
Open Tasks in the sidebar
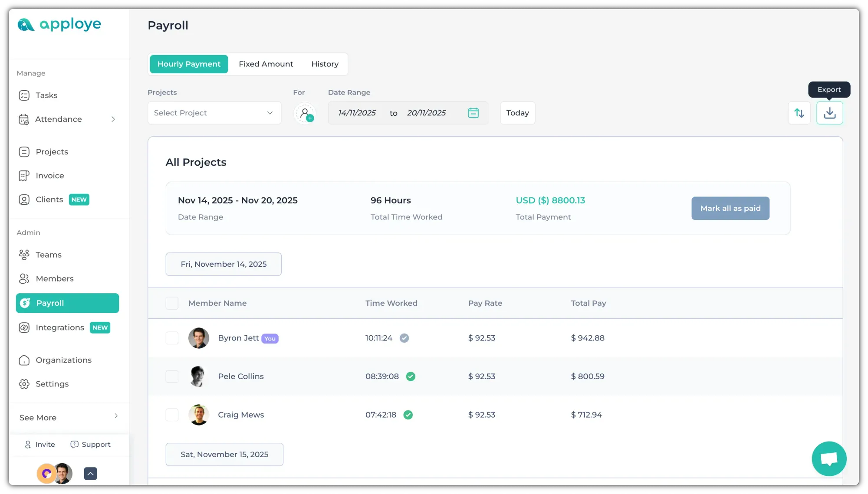pos(46,95)
